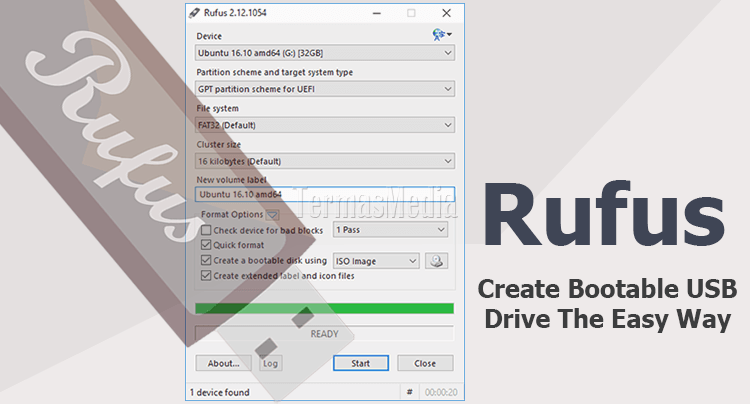Image resolution: width=750 pixels, height=404 pixels.
Task: Close the Rufus window with X
Action: 446,13
